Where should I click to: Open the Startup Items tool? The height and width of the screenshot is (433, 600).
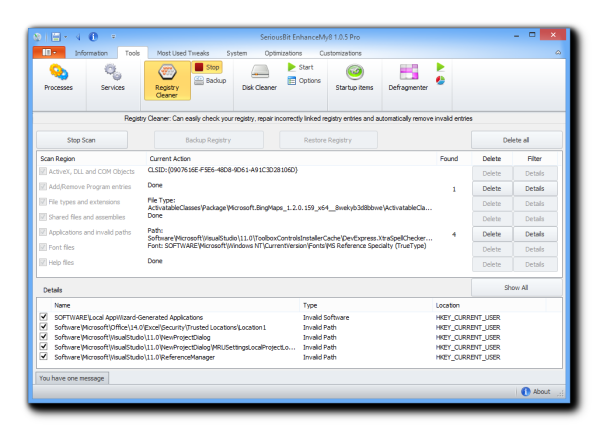click(354, 77)
